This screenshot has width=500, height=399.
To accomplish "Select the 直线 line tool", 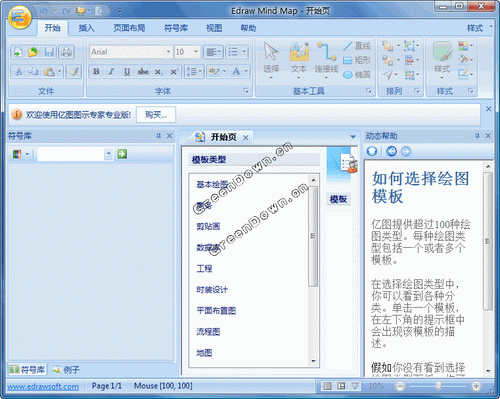I will tap(357, 46).
